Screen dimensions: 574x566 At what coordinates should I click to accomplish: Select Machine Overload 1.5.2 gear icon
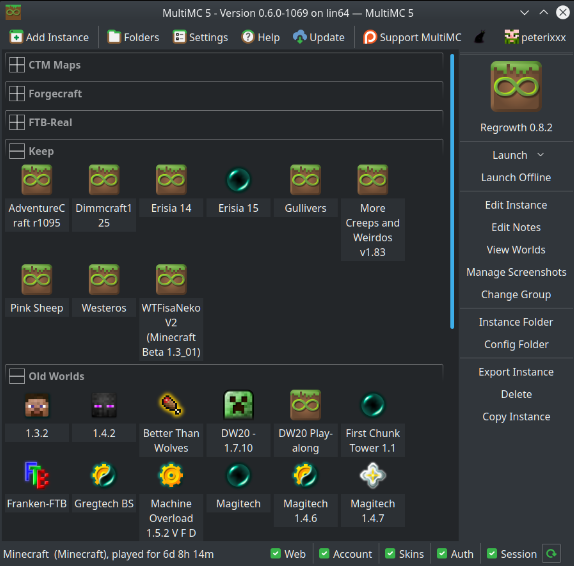pyautogui.click(x=171, y=475)
